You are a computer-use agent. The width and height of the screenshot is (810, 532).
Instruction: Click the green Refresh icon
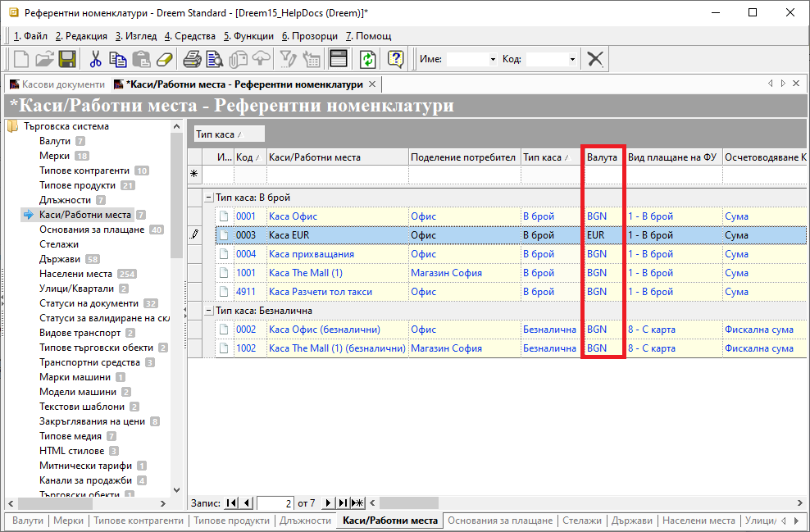click(368, 59)
